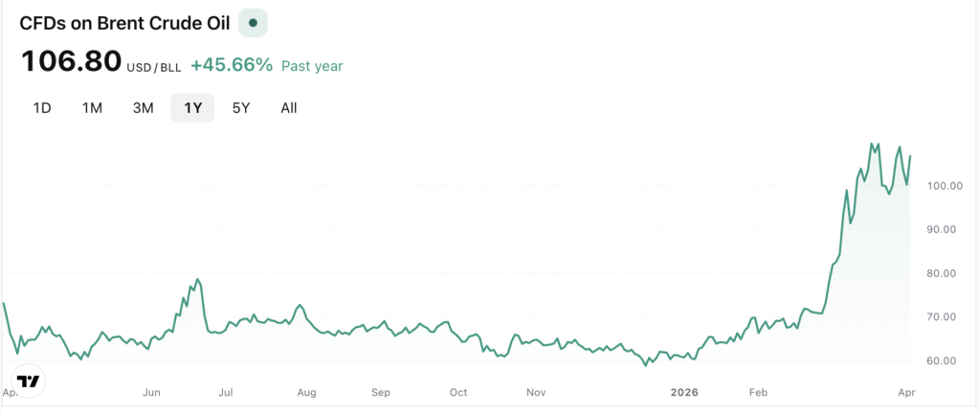
Task: Open the TradingView logo in chart corner
Action: coord(30,380)
